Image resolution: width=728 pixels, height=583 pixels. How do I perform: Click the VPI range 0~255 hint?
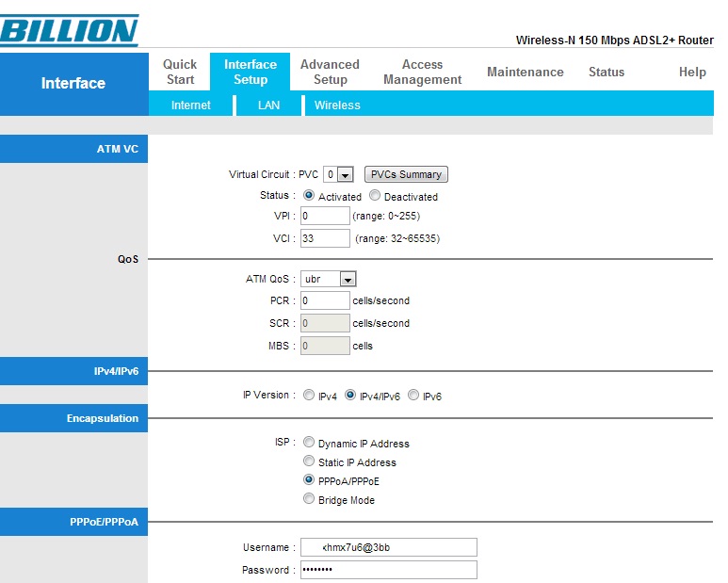386,216
